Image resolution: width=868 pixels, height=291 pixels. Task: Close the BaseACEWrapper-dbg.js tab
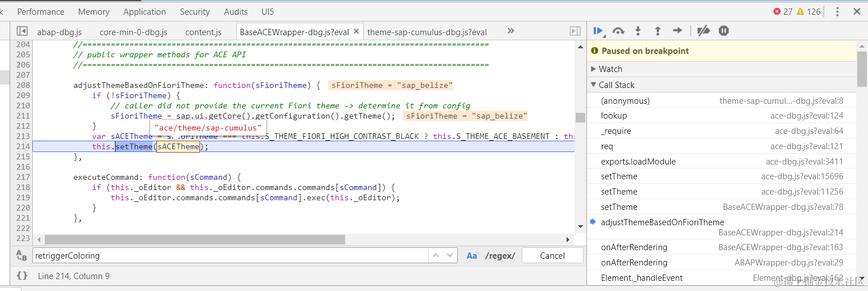(x=356, y=32)
